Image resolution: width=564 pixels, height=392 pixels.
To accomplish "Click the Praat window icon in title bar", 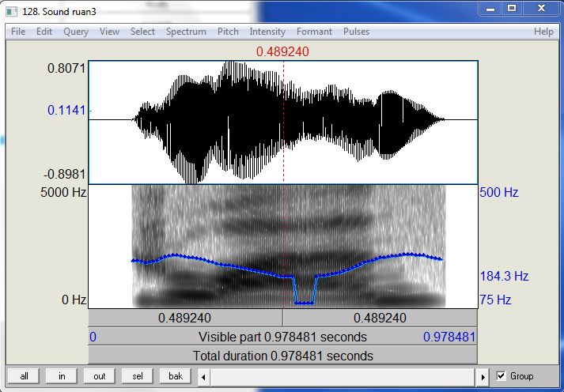I will (x=12, y=12).
